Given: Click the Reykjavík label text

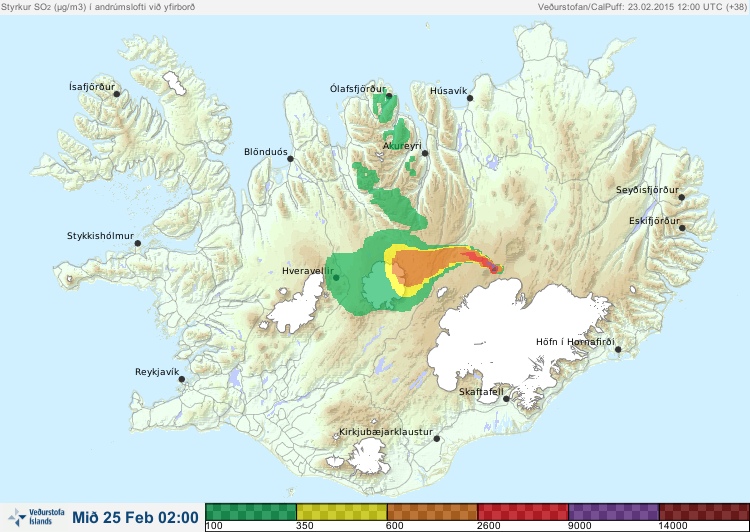Looking at the screenshot, I should (x=157, y=372).
